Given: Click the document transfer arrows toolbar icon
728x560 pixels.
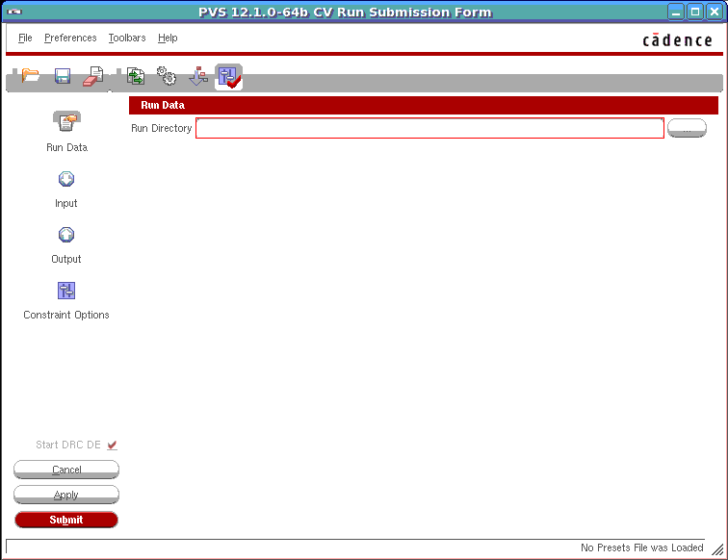Looking at the screenshot, I should pyautogui.click(x=136, y=76).
